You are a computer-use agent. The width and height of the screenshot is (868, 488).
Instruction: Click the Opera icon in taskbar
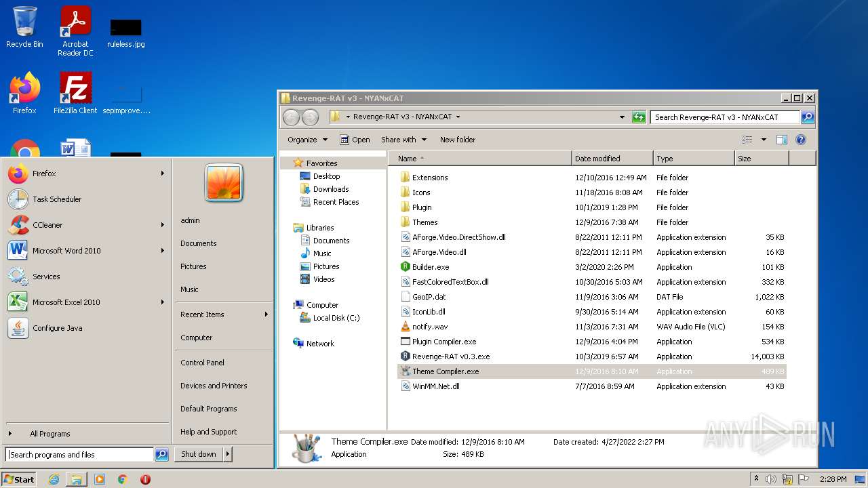point(145,479)
